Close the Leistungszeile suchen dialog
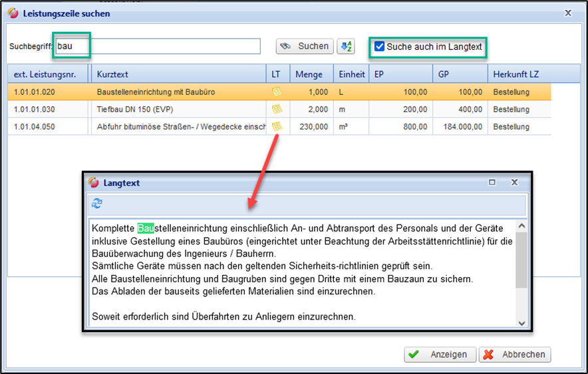The width and height of the screenshot is (588, 374). [568, 13]
